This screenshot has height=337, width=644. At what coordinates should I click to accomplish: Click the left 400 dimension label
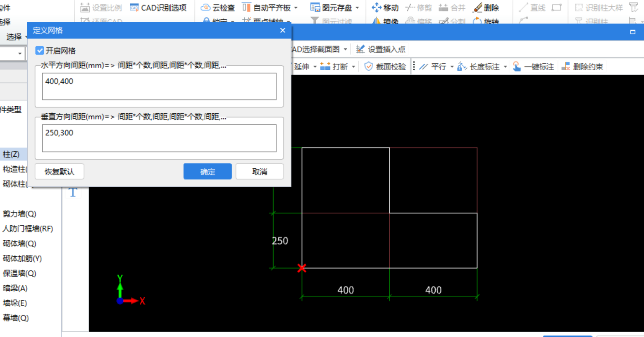coord(346,290)
